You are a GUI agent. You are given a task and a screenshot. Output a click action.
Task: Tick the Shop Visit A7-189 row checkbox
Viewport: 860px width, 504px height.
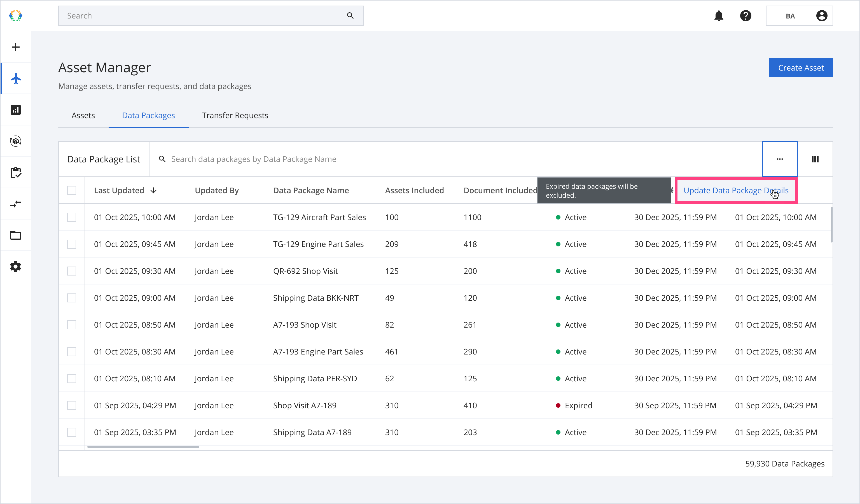pos(72,405)
